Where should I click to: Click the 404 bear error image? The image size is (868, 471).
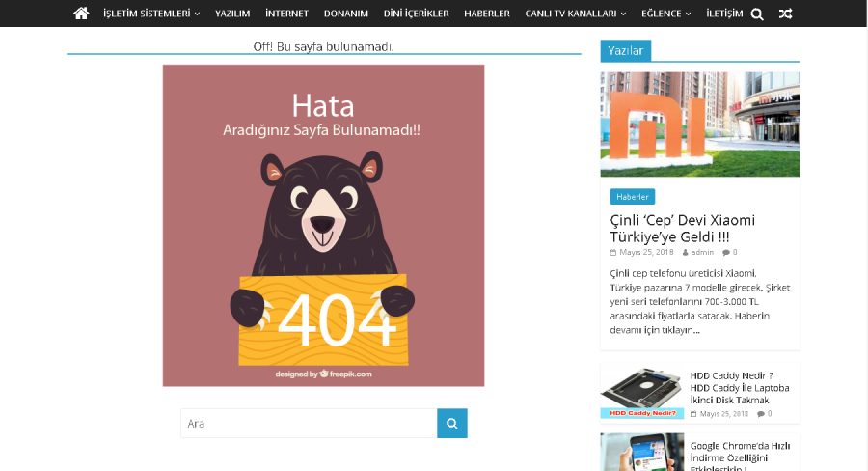[323, 226]
